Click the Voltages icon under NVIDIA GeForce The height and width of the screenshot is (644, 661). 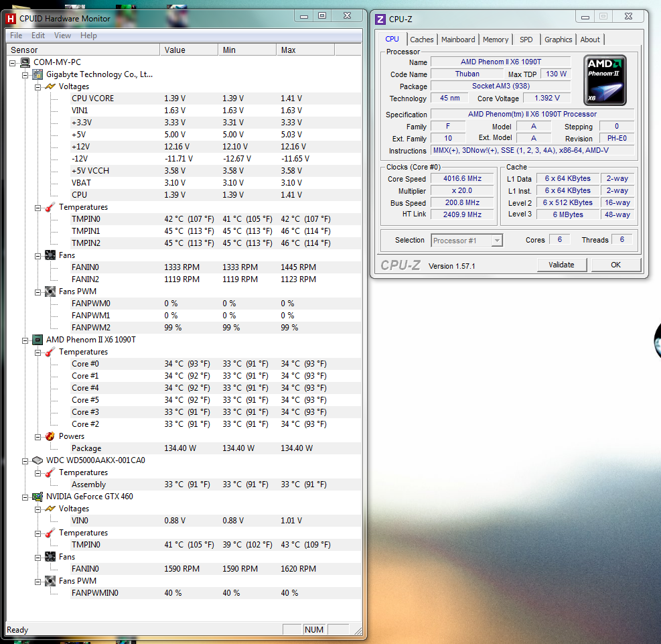50,509
